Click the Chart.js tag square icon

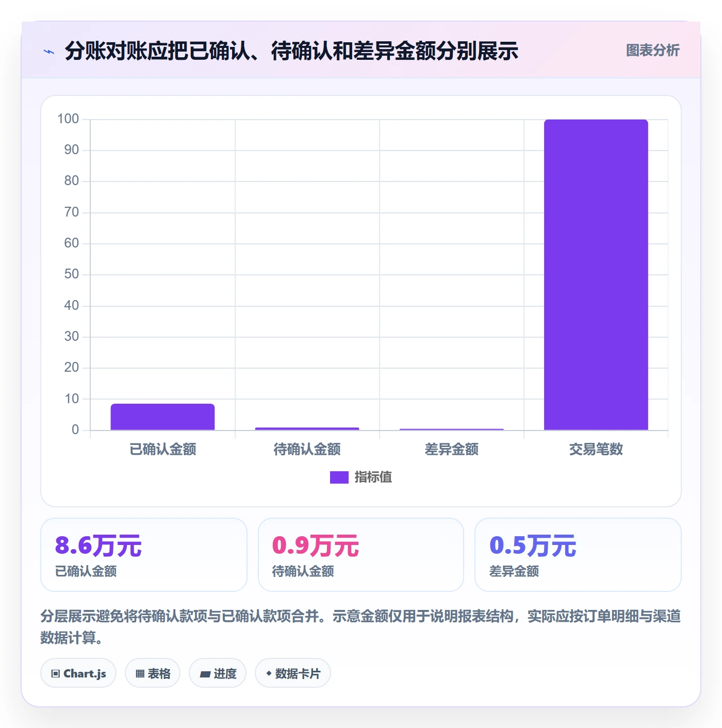pos(56,674)
